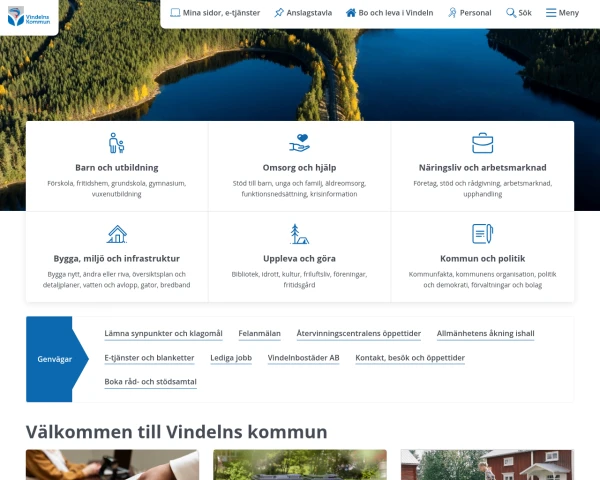Screen dimensions: 600x480
Task: Open Omsorg och hjälp heading
Action: [x=299, y=168]
